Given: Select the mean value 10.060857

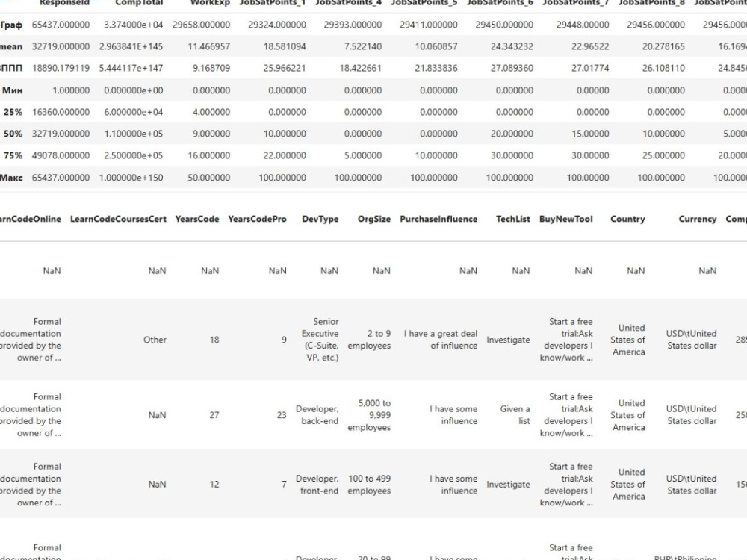Looking at the screenshot, I should [436, 46].
